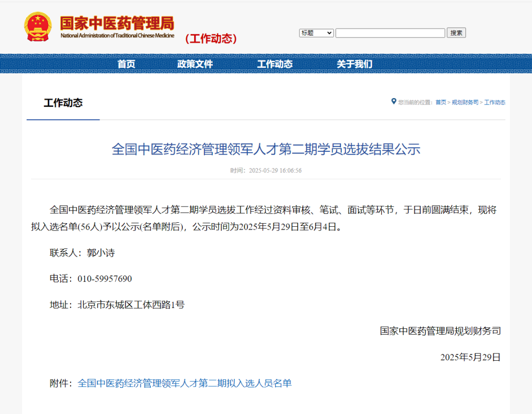This screenshot has height=414, width=532.
Task: Click the 搜索 search button
Action: click(x=456, y=33)
